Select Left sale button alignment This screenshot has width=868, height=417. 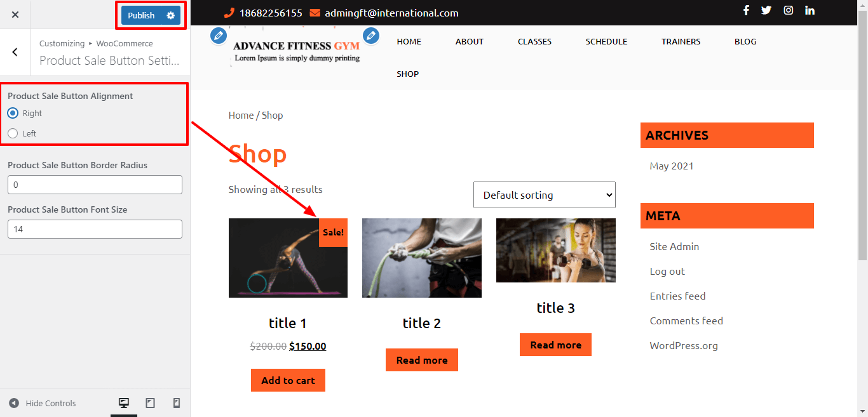coord(13,133)
